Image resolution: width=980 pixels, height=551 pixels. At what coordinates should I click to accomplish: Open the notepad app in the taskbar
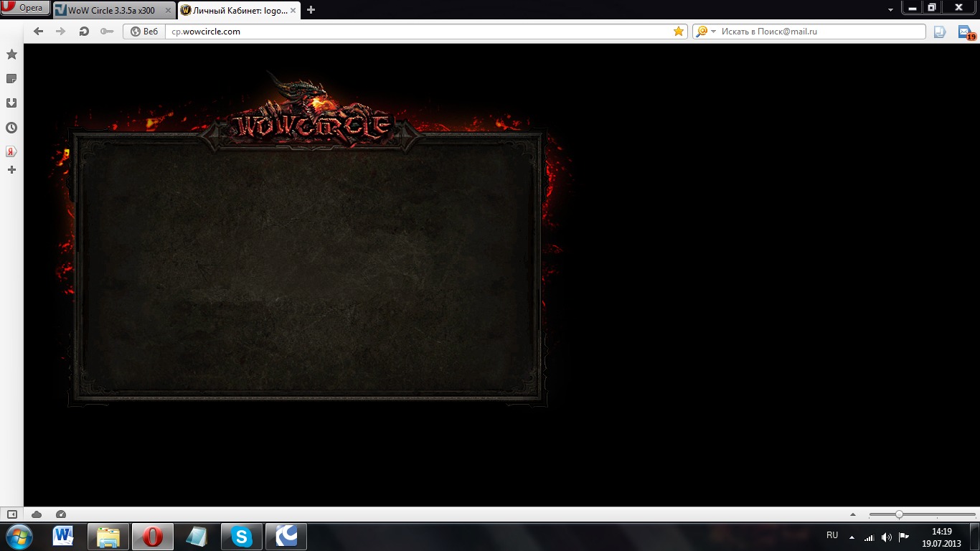[197, 536]
